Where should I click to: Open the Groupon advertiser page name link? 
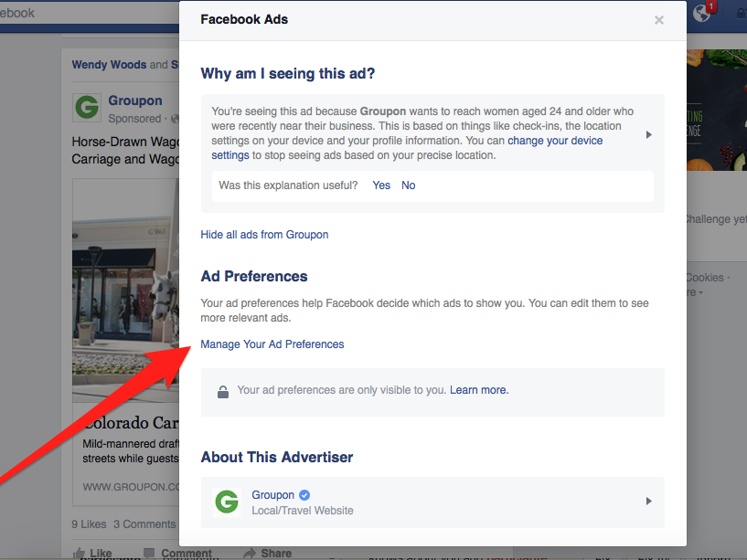tap(273, 495)
